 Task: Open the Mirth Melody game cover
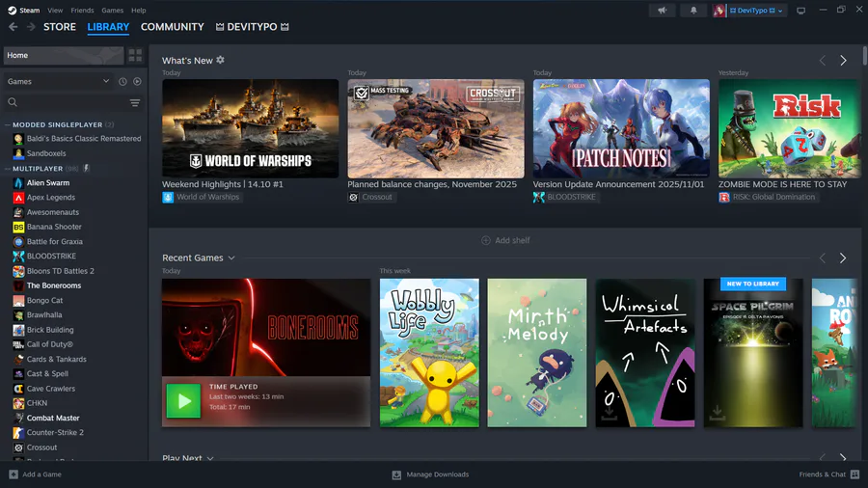537,353
